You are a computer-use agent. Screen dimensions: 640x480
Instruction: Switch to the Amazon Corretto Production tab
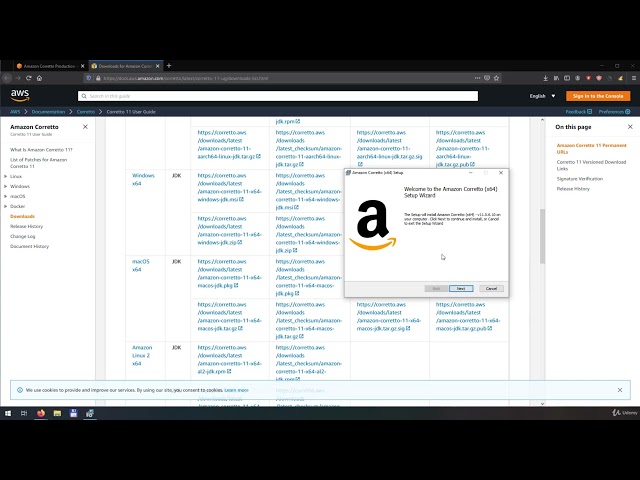click(x=47, y=66)
